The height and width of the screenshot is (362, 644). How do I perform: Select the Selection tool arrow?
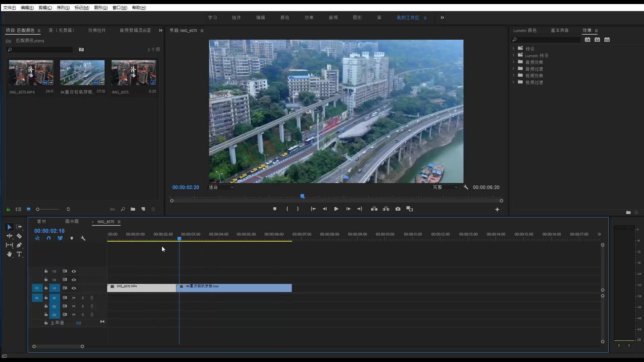click(x=9, y=227)
